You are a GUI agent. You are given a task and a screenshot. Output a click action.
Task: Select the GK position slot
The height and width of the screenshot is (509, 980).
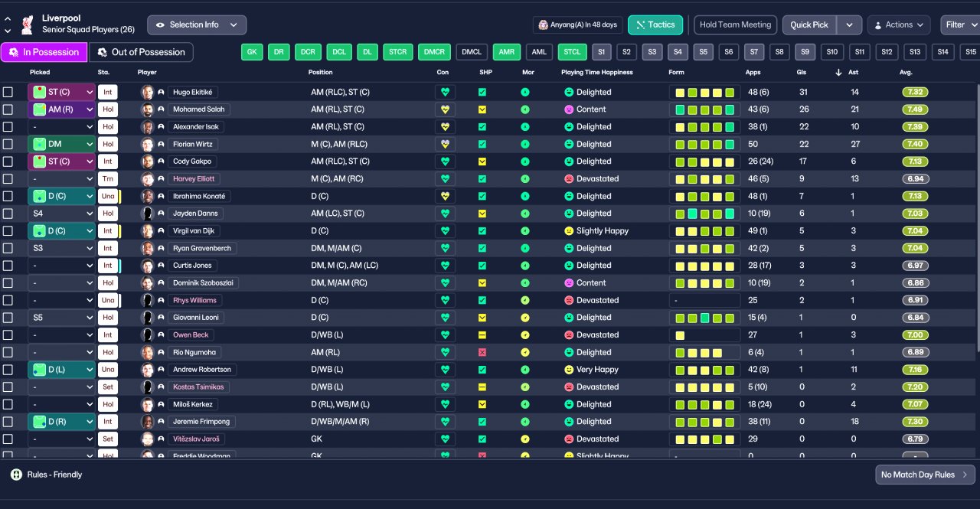[252, 52]
